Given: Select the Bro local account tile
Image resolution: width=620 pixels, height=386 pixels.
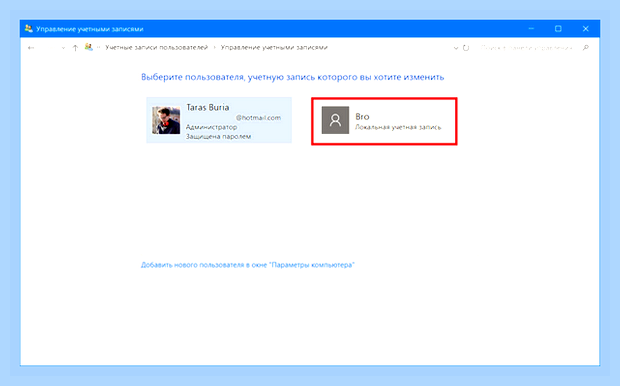Looking at the screenshot, I should [384, 121].
